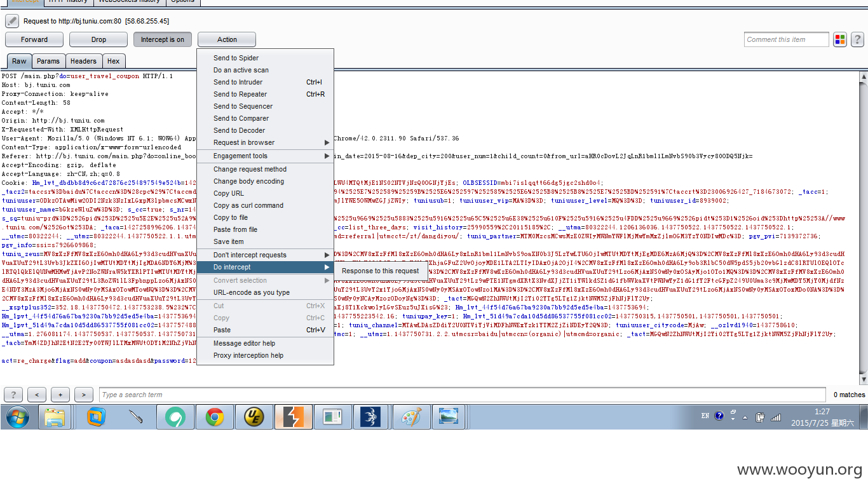Toggle URL-encode as you type

point(265,292)
